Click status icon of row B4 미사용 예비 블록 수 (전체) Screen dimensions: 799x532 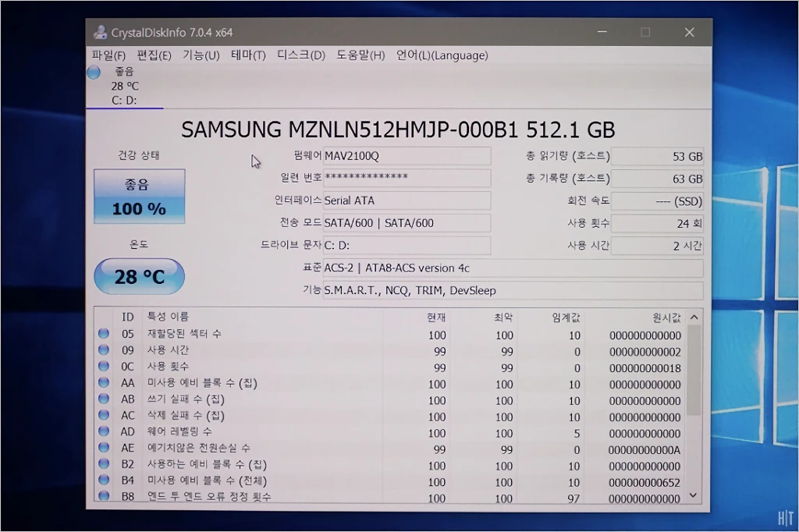pos(104,480)
